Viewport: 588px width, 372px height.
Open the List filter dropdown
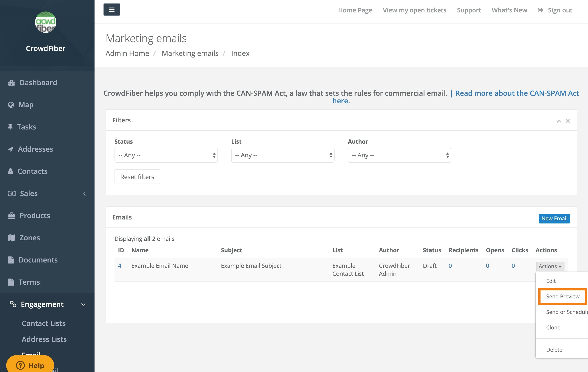282,155
